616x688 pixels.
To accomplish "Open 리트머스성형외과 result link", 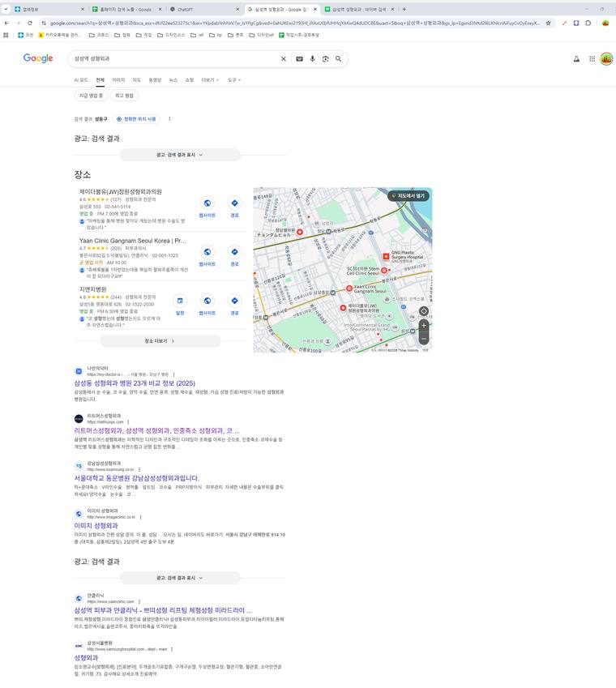I will click(156, 430).
